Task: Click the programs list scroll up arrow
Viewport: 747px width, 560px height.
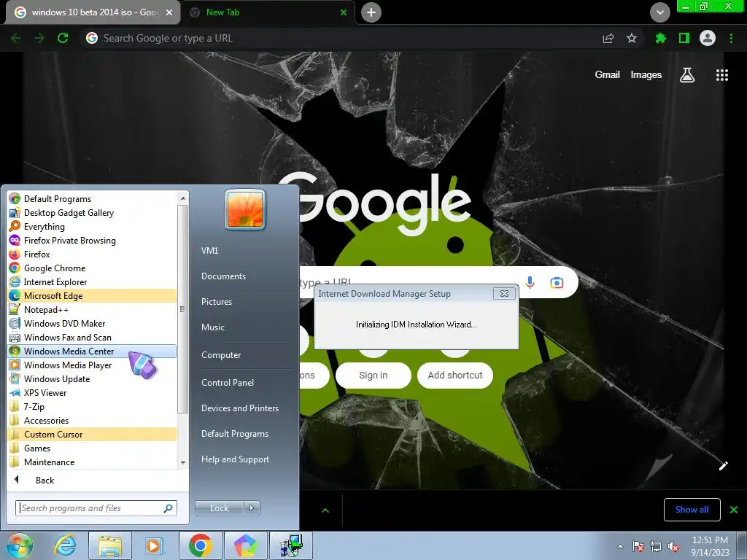Action: click(183, 198)
